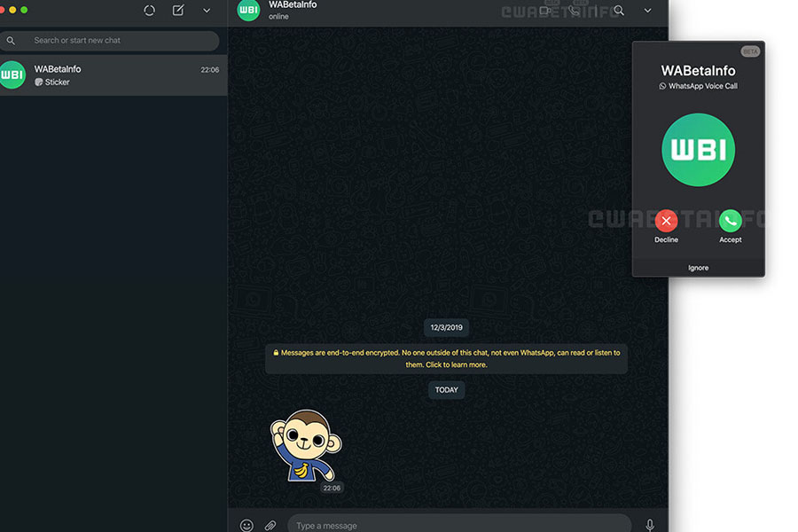Click the BETA badge on the call popup
The image size is (798, 532).
click(750, 51)
